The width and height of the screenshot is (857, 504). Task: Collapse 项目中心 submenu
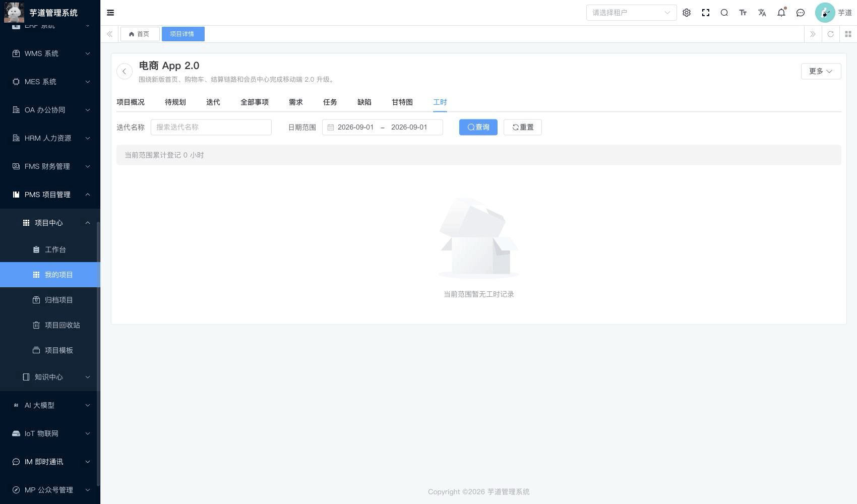tap(50, 223)
